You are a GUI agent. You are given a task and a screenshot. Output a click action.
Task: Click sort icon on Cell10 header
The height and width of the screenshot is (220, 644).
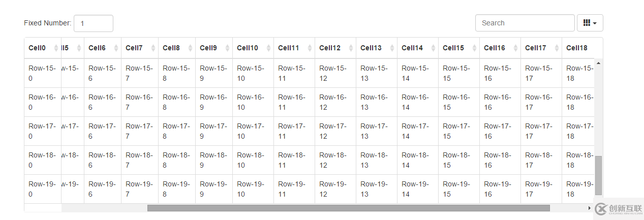(268, 48)
